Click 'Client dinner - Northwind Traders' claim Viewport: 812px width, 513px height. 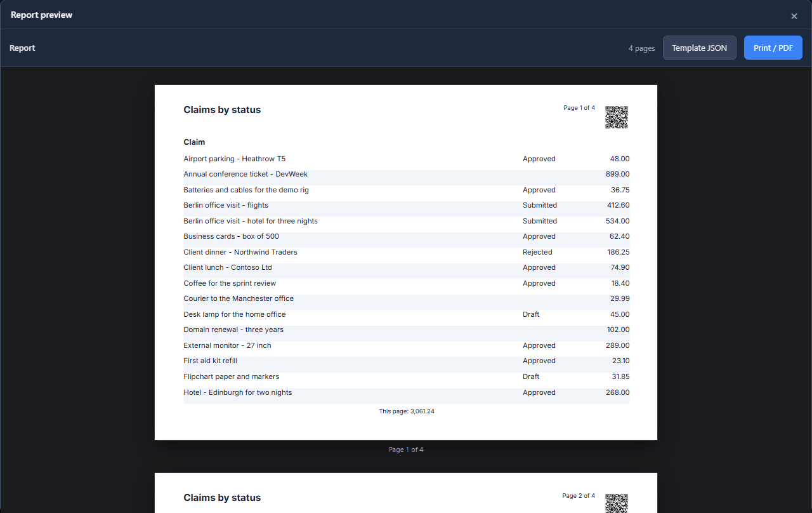[x=240, y=252]
